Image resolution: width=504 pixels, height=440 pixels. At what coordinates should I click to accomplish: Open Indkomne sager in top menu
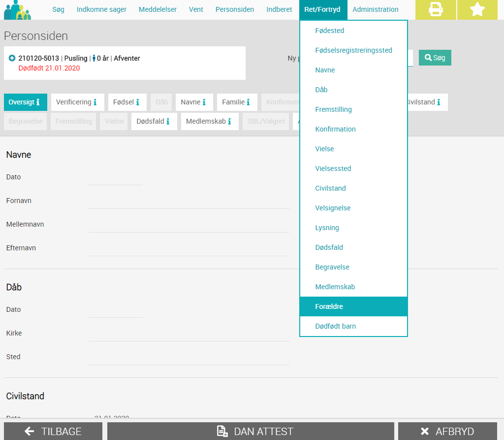click(101, 10)
